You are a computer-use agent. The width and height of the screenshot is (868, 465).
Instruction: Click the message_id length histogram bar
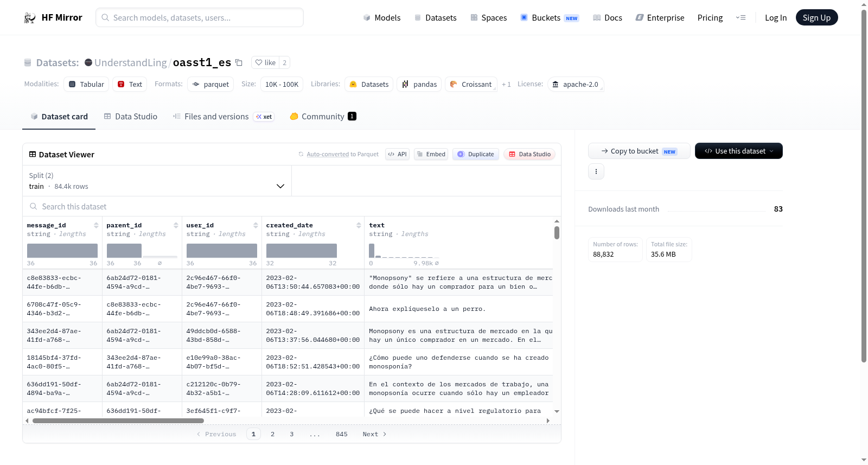[62, 251]
